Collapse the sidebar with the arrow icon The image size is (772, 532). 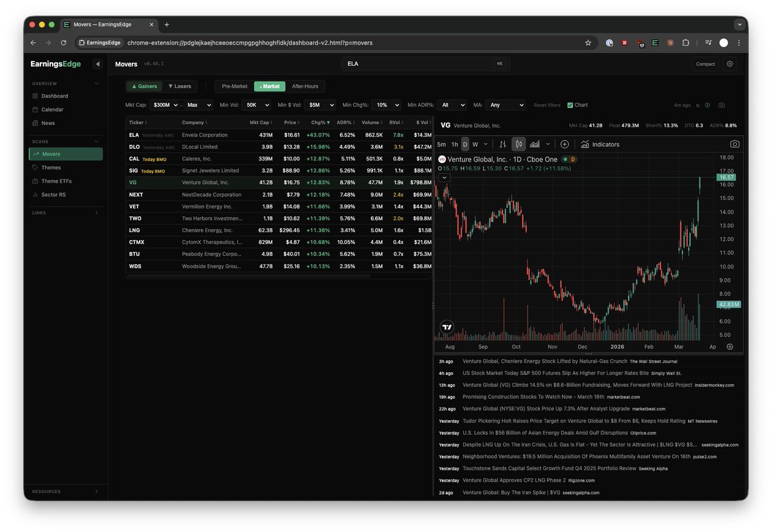(x=98, y=64)
